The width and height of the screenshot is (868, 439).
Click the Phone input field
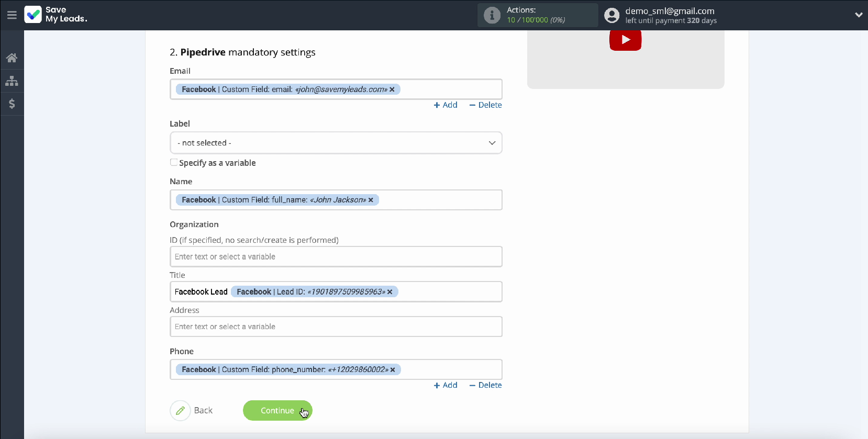click(x=336, y=369)
